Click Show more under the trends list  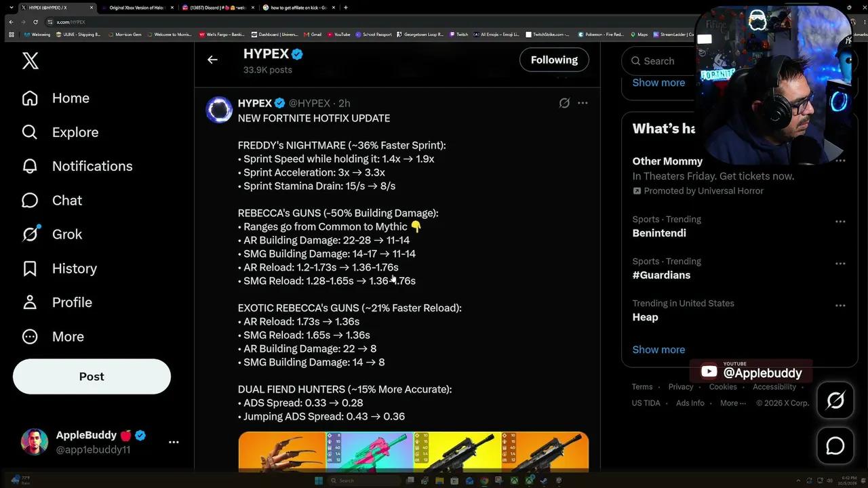[x=658, y=350]
